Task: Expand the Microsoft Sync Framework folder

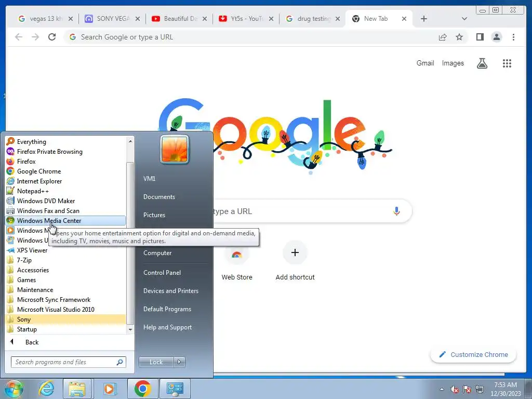Action: click(x=65, y=299)
